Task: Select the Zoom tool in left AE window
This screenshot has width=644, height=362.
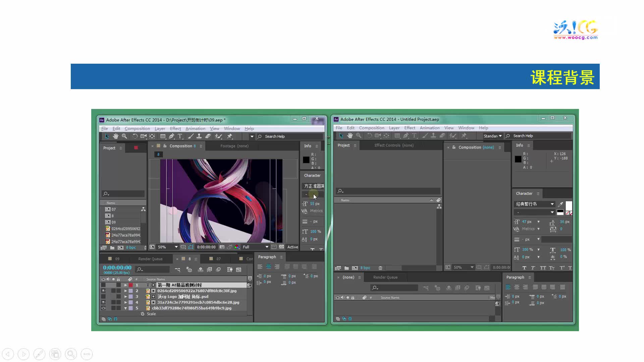Action: [x=124, y=136]
